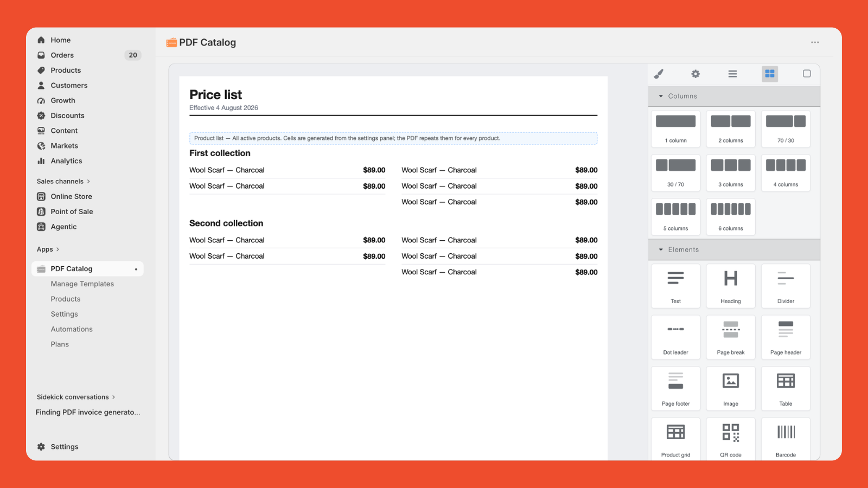Viewport: 868px width, 488px height.
Task: Insert a Product grid element
Action: click(675, 439)
